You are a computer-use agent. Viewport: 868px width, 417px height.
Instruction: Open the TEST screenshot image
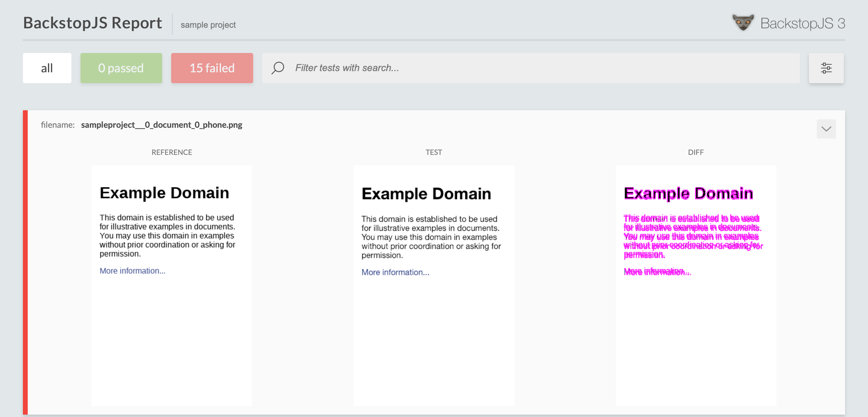[434, 320]
